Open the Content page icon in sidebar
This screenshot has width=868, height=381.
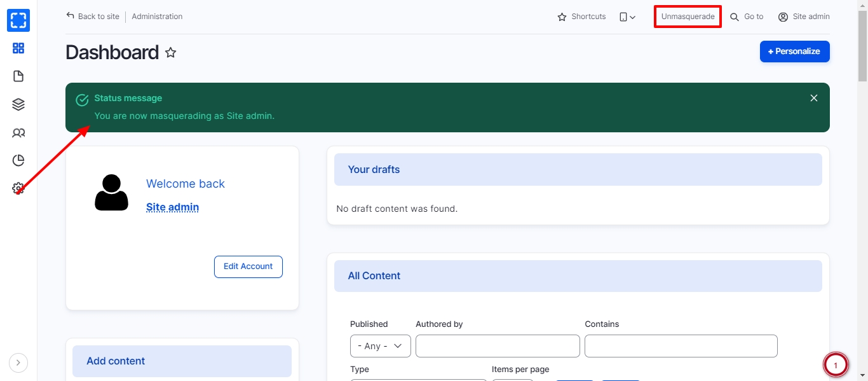tap(18, 76)
